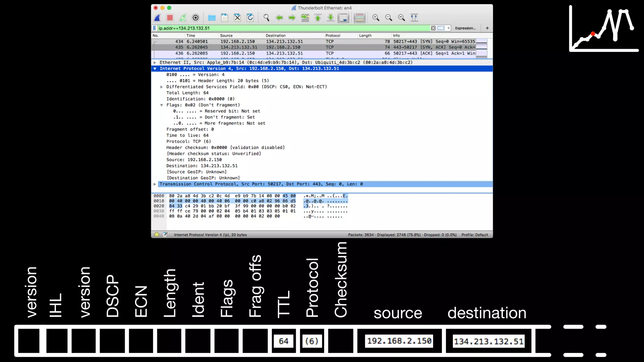The width and height of the screenshot is (644, 362).
Task: Select the Header checksum: 0x0000 row
Action: coord(322,148)
